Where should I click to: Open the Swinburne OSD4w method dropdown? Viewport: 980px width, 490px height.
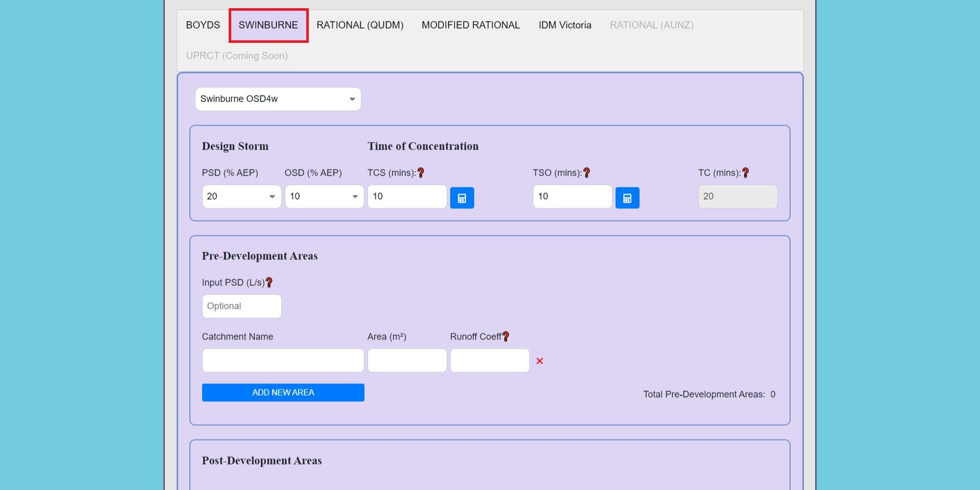[278, 99]
